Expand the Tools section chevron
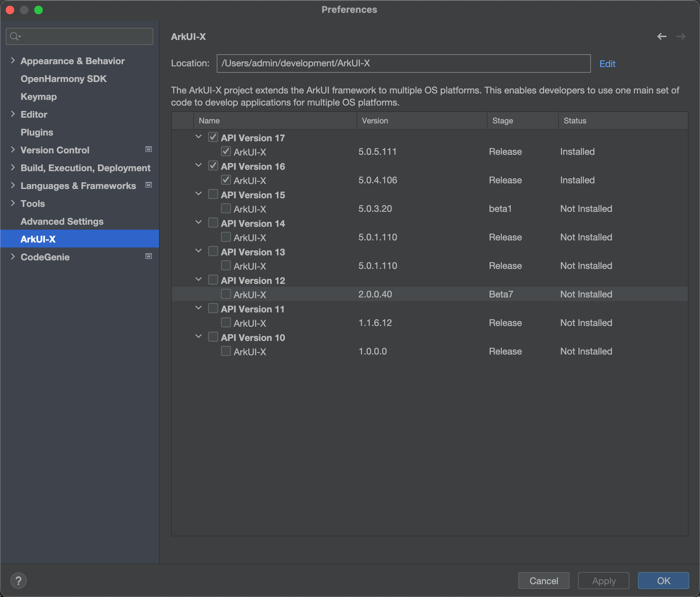The width and height of the screenshot is (700, 597). pyautogui.click(x=13, y=203)
